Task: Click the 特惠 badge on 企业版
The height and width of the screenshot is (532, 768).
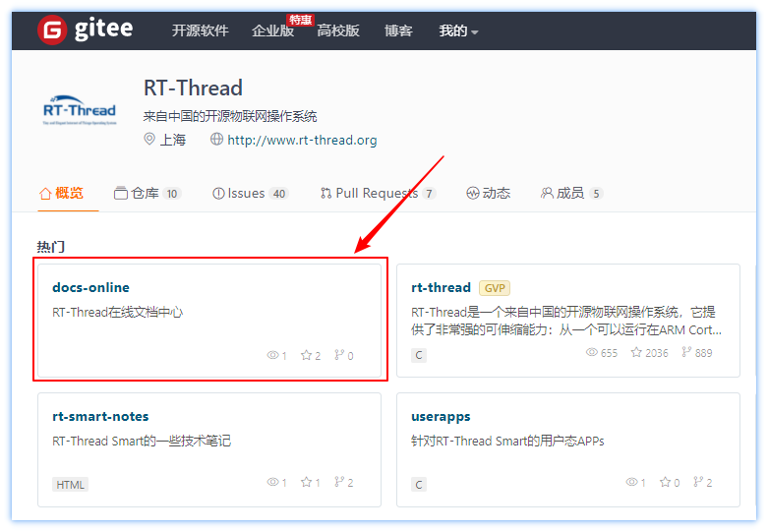Action: (x=300, y=20)
